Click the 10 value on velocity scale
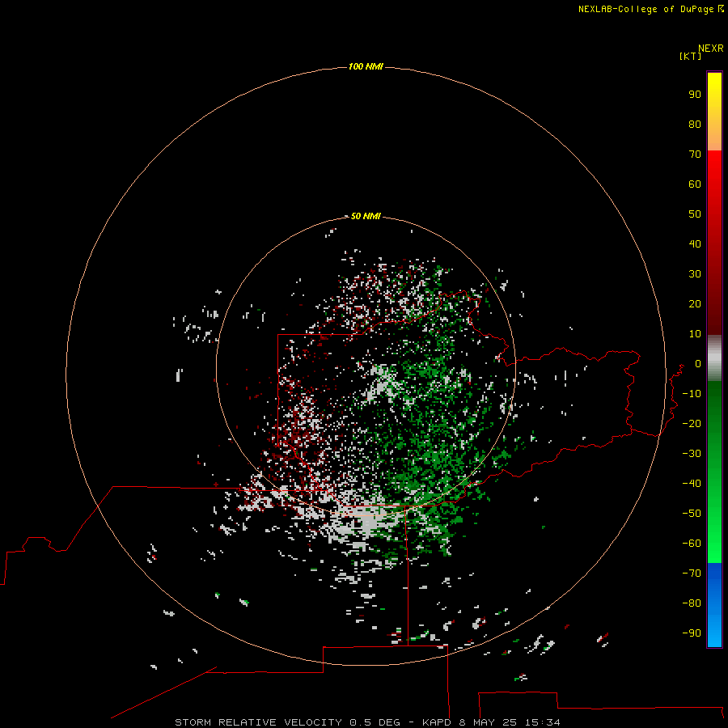Viewport: 728px width, 728px height. (x=695, y=334)
